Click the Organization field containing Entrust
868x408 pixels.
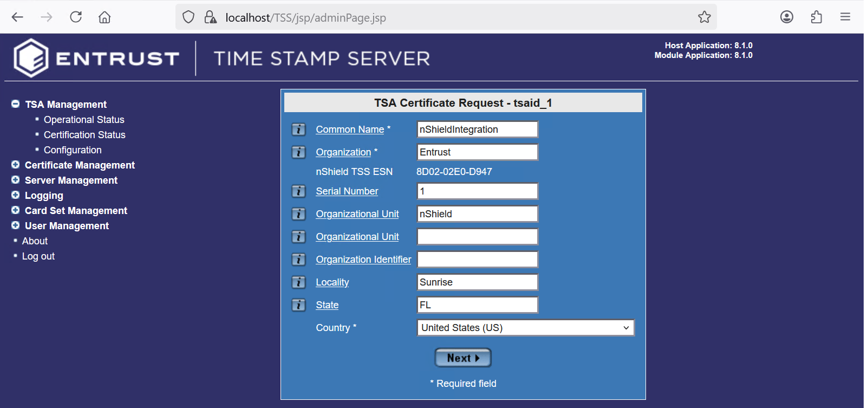(478, 152)
